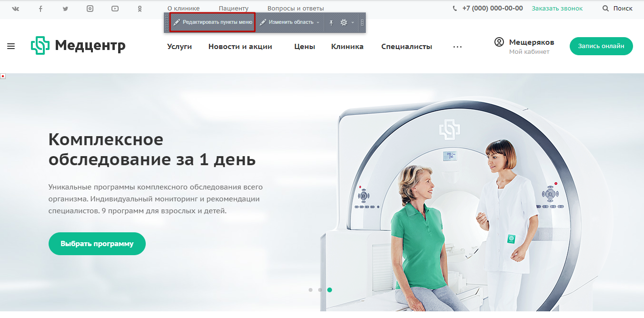
Task: Open the Пациенту menu item
Action: coord(234,9)
